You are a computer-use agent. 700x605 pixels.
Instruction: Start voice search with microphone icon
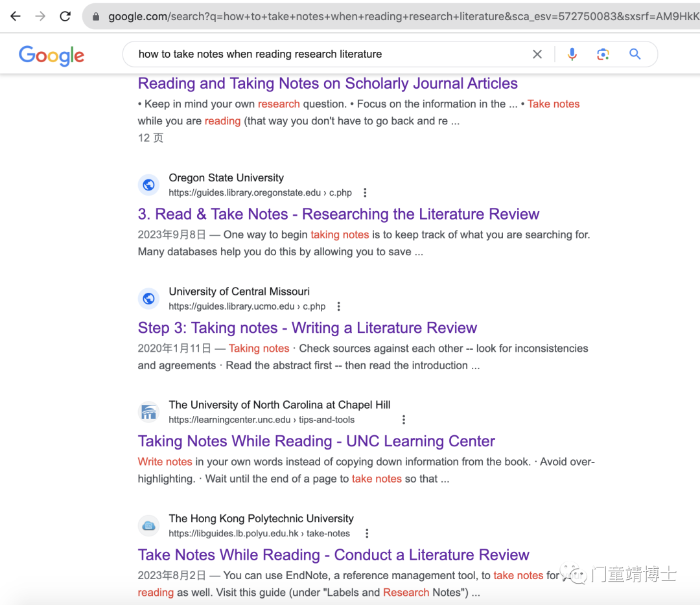[572, 54]
